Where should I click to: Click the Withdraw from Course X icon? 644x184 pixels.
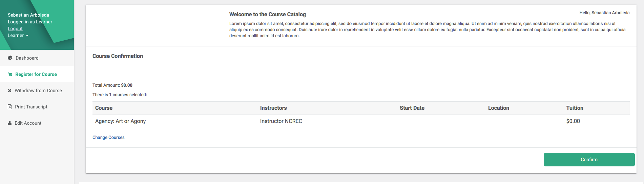pos(10,90)
